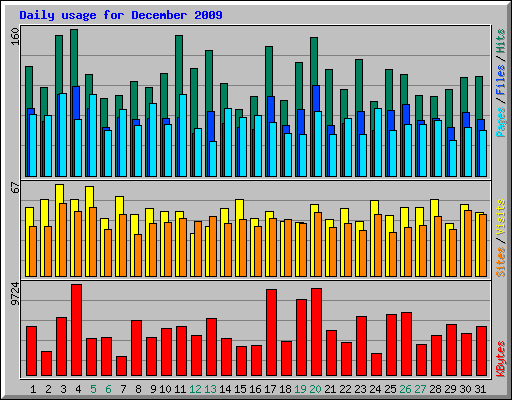
Task: Click green weekend day label '5'
Action: (x=93, y=389)
